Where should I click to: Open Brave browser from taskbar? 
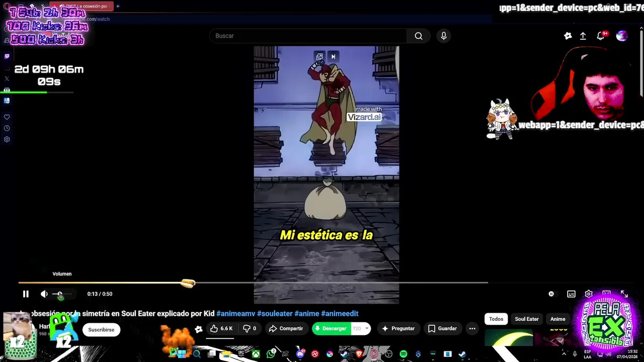tap(359, 354)
